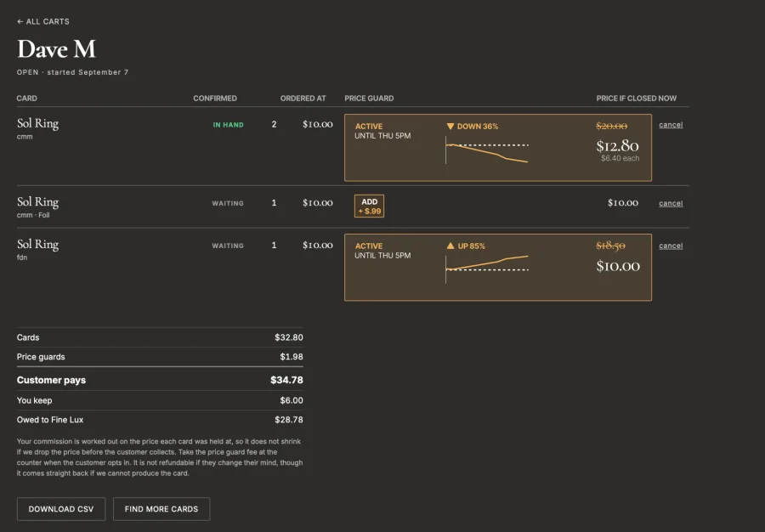Screen dimensions: 765x532
Task: Download the cart as CSV
Action: pos(61,509)
